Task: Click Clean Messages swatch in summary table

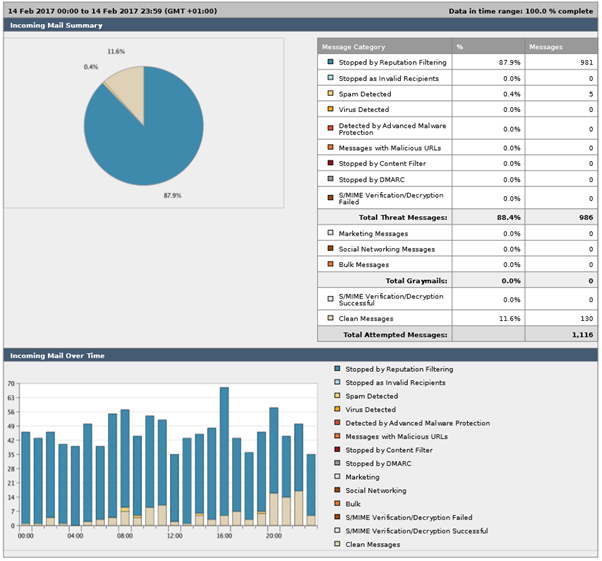Action: coord(330,318)
